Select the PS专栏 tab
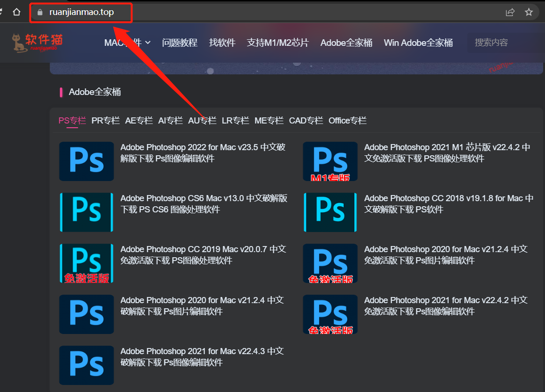 coord(73,121)
